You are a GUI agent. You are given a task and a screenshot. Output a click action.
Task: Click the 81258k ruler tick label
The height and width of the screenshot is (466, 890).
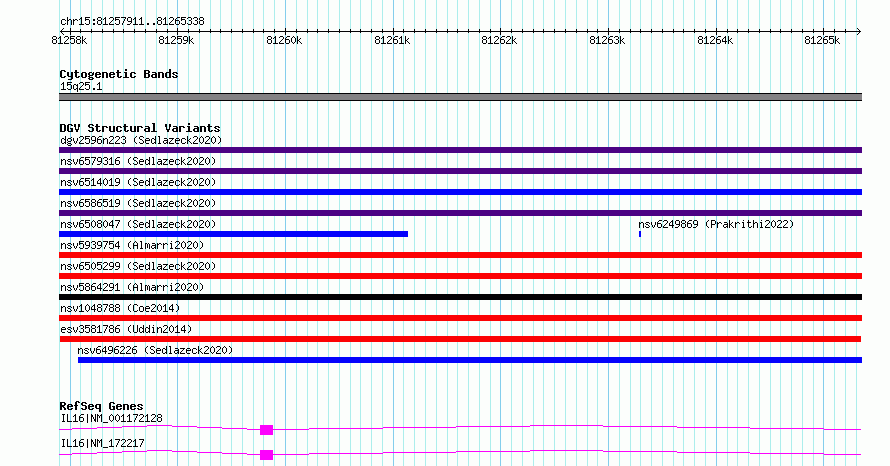pos(69,40)
